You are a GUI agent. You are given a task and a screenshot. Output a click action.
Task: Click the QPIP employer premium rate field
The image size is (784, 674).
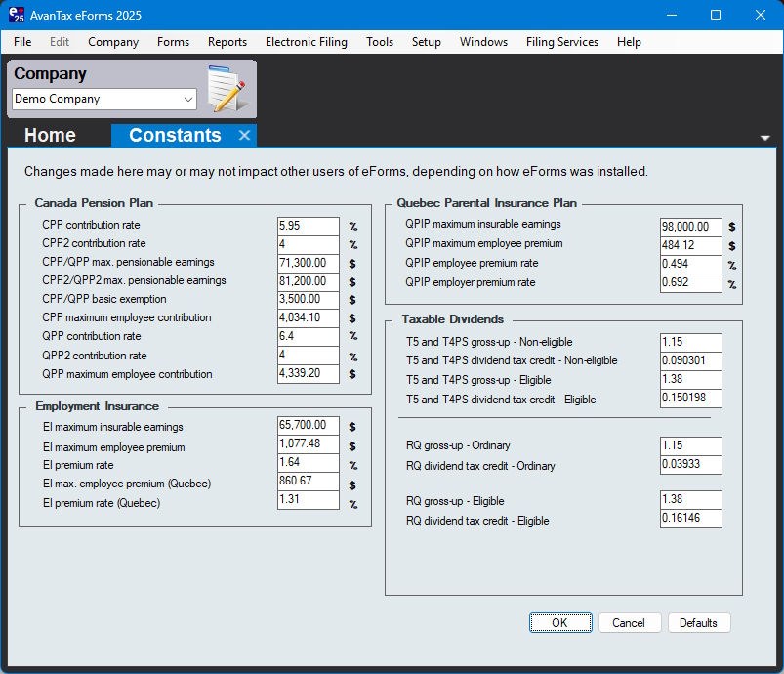pos(690,283)
